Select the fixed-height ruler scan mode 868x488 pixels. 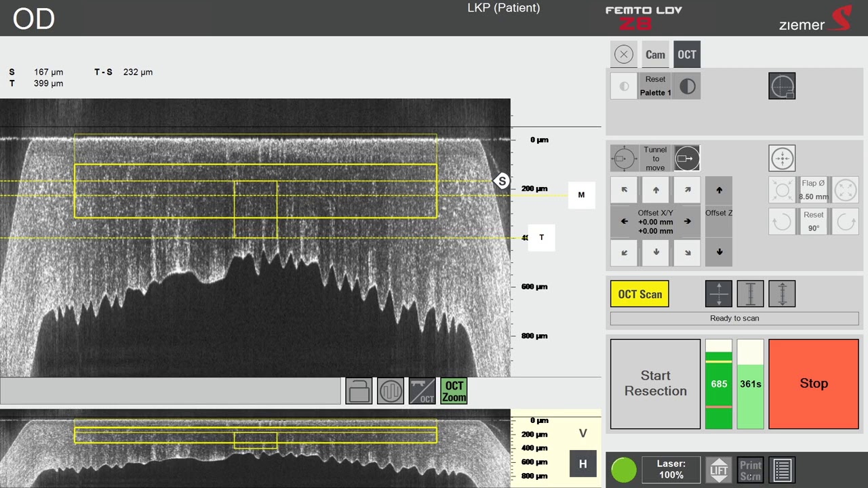click(750, 294)
